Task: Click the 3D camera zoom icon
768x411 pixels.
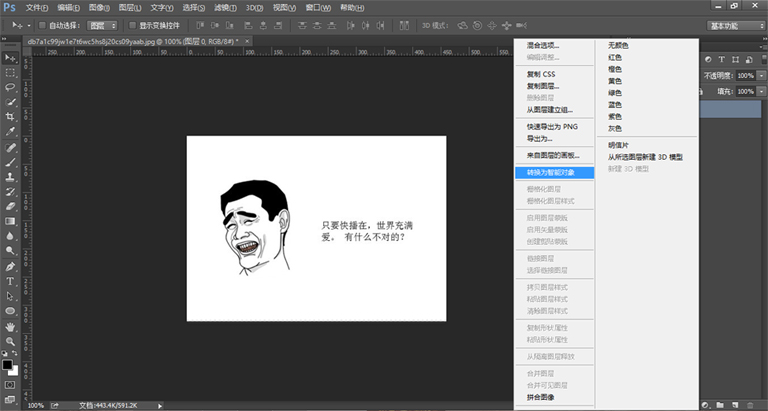Action: pos(522,25)
